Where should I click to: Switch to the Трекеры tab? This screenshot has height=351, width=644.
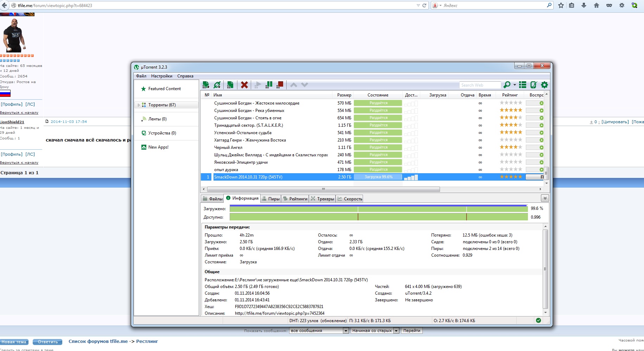click(322, 199)
